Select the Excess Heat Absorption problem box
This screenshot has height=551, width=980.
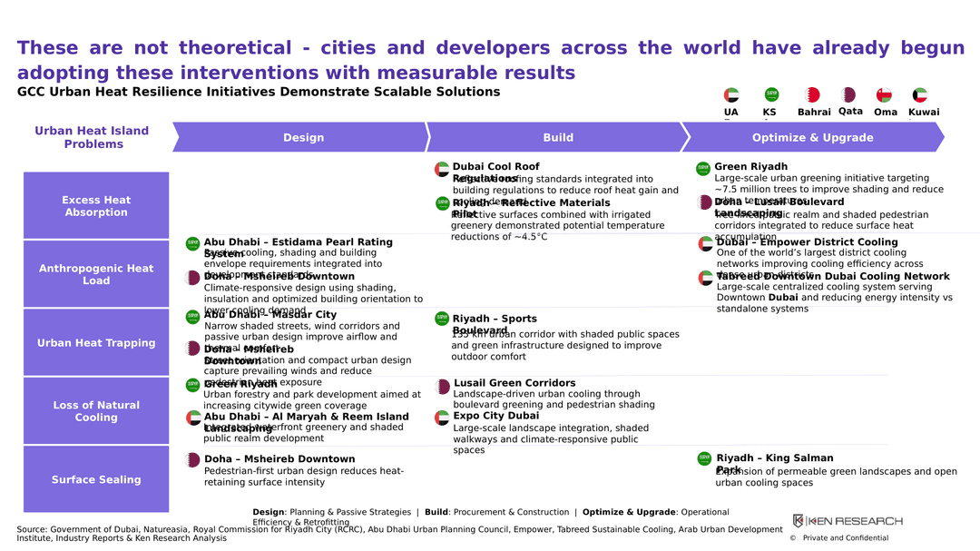96,206
